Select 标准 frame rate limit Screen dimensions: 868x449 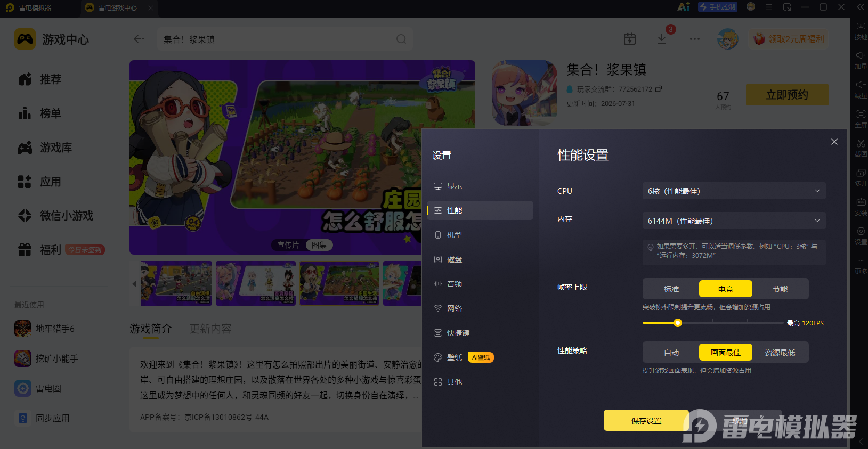tap(671, 289)
